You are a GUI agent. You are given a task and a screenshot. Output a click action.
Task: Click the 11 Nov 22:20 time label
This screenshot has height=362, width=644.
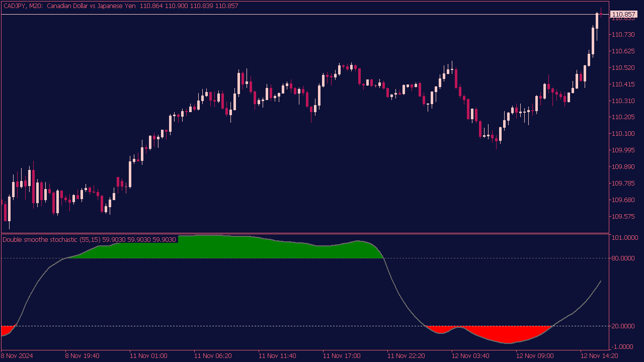(x=406, y=355)
